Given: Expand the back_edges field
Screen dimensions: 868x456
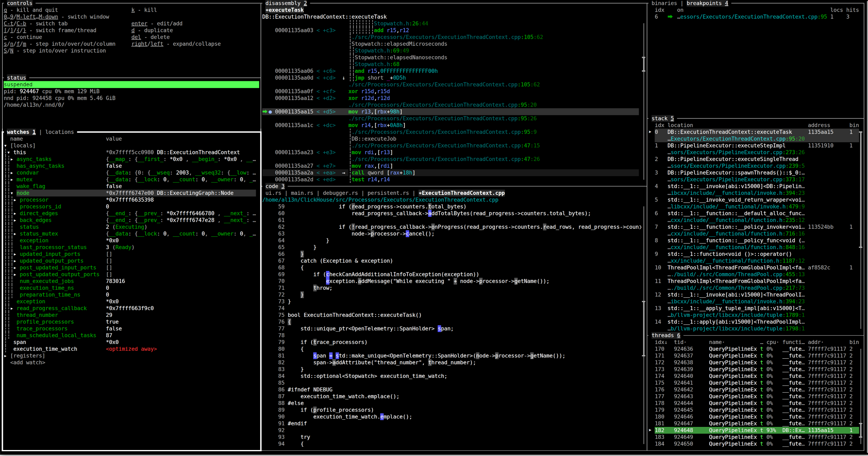Looking at the screenshot, I should (15, 220).
